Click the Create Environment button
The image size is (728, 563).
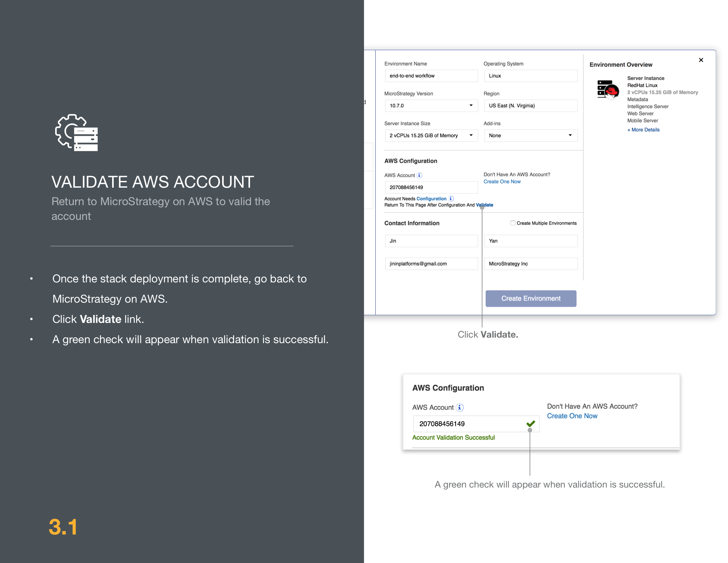[x=531, y=298]
